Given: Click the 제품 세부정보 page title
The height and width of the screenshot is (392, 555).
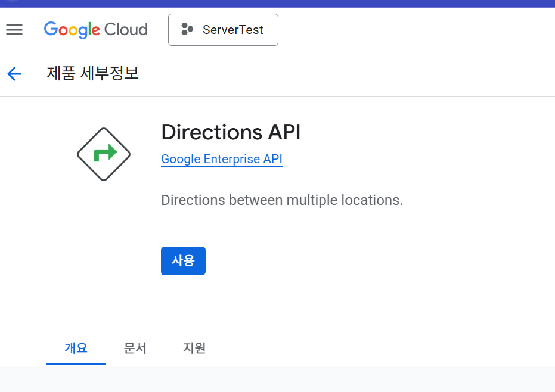Looking at the screenshot, I should [93, 74].
